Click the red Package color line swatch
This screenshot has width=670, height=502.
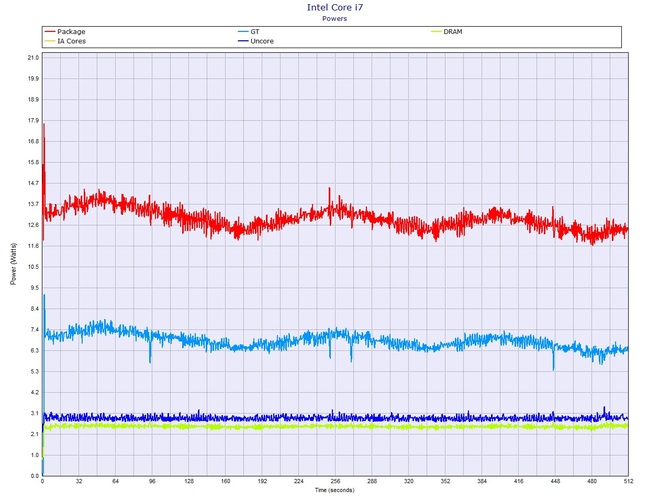pos(50,32)
